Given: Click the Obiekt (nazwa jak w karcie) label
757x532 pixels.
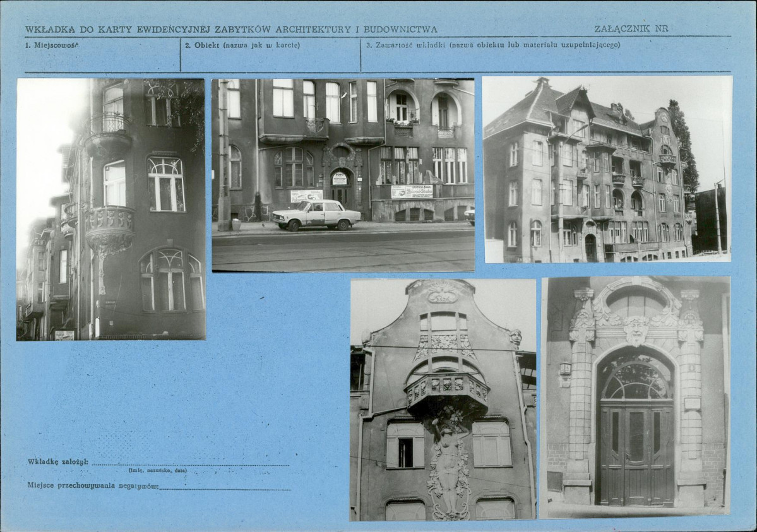Looking at the screenshot, I should (x=243, y=45).
